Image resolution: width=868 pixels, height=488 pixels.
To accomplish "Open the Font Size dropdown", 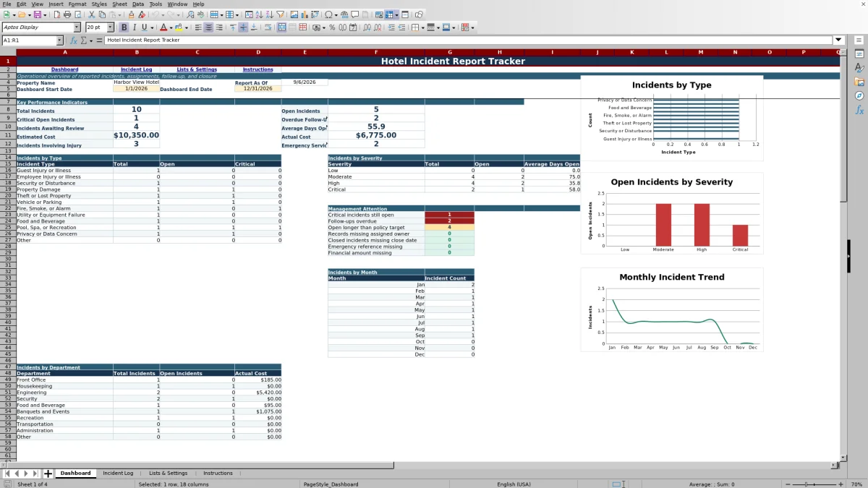I will tap(110, 27).
